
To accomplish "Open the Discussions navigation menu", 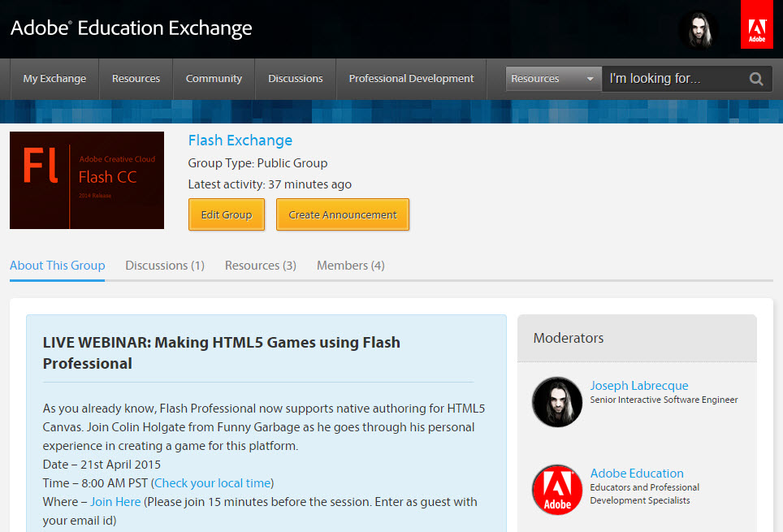I will click(296, 79).
